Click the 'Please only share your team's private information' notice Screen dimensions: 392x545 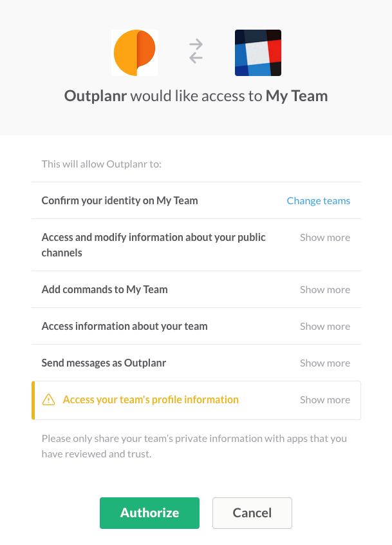[x=194, y=446]
